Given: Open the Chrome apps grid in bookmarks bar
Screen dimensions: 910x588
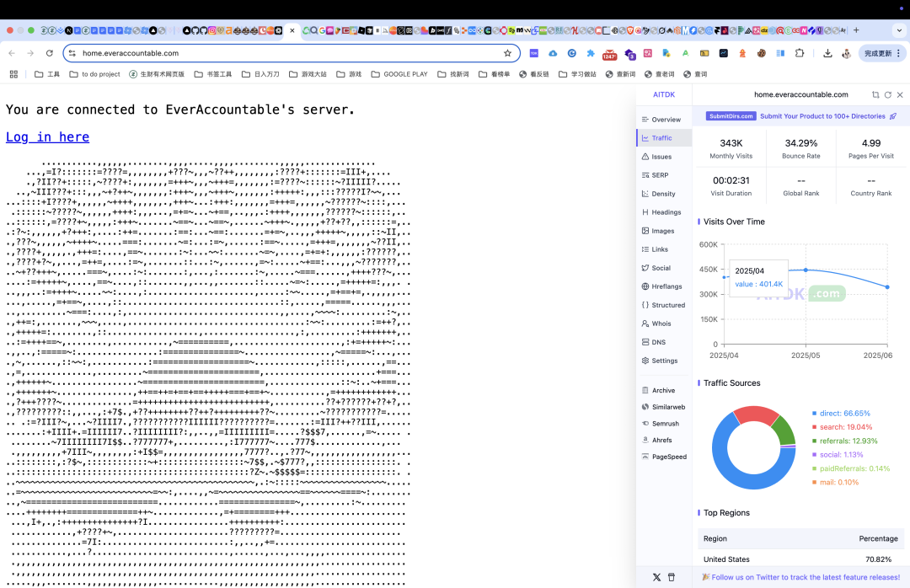Looking at the screenshot, I should point(14,74).
